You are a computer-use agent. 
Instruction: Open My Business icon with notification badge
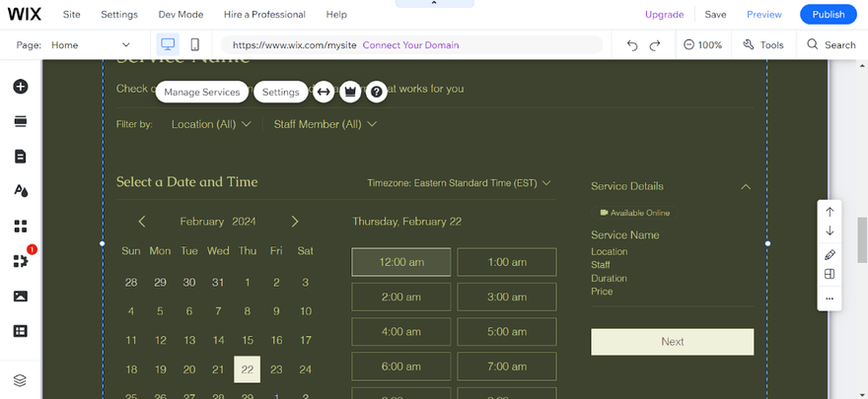(x=21, y=261)
